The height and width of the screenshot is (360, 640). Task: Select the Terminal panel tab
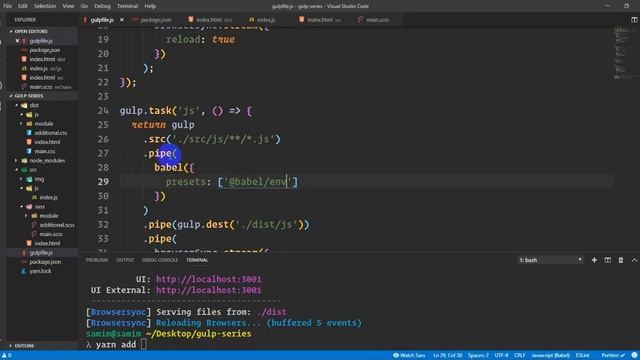pyautogui.click(x=197, y=260)
